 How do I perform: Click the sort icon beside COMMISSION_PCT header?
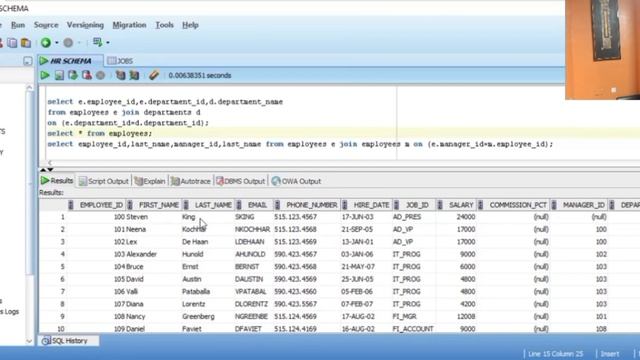tap(480, 205)
